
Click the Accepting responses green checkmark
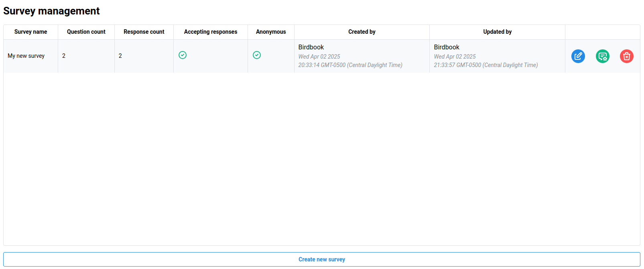pyautogui.click(x=183, y=55)
